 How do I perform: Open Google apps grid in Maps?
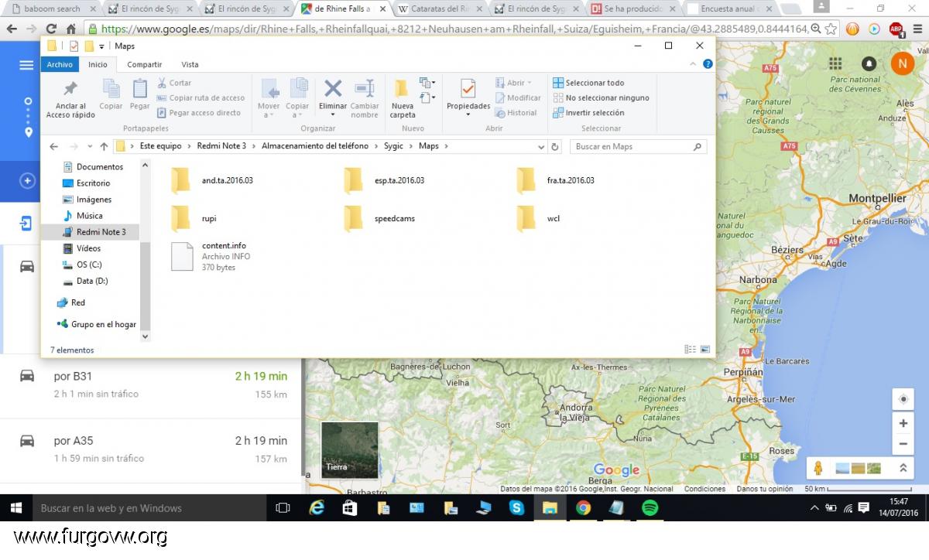835,63
